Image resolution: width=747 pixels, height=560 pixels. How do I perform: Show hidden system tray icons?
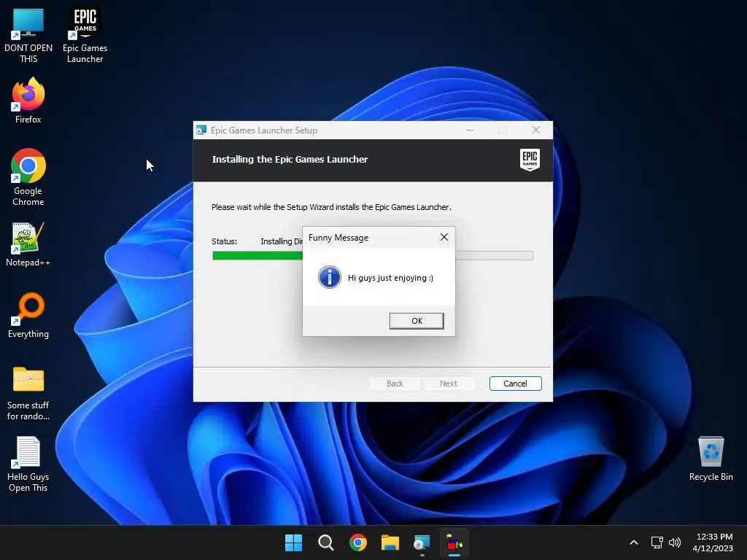pos(634,542)
